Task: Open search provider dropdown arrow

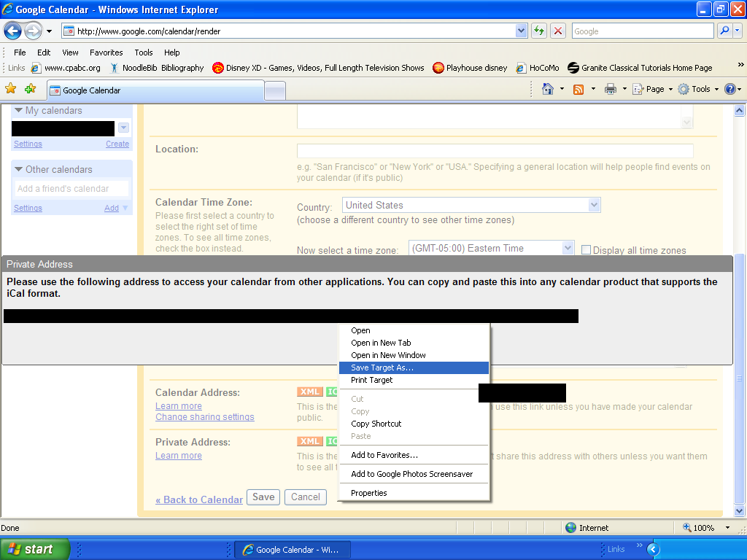Action: 737,31
